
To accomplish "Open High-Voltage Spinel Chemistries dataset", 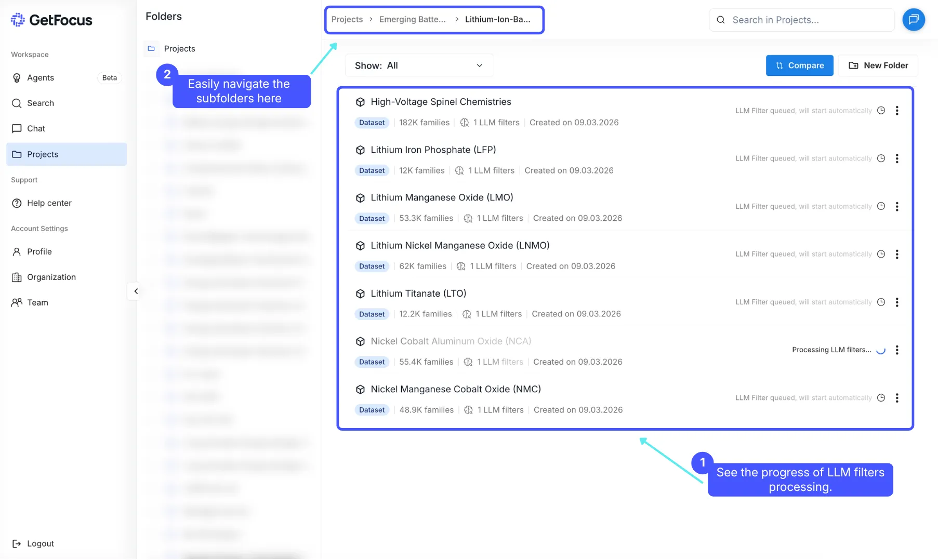I will pyautogui.click(x=441, y=102).
